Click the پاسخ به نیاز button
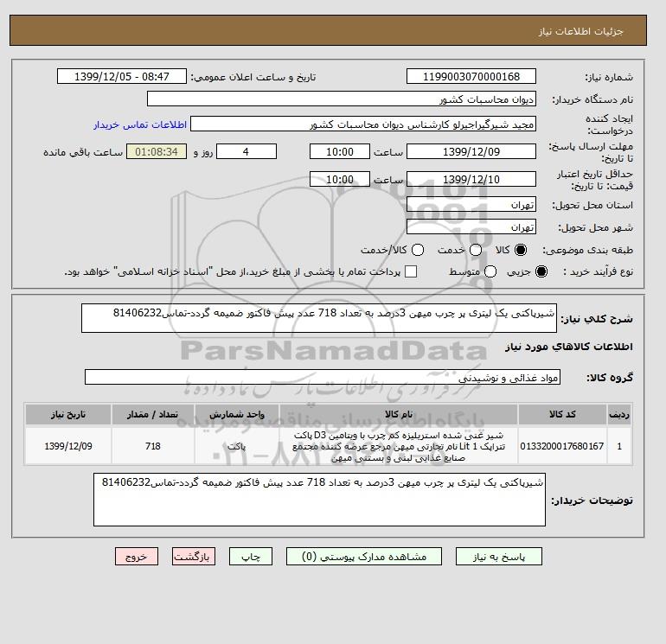666x644 pixels. point(499,557)
